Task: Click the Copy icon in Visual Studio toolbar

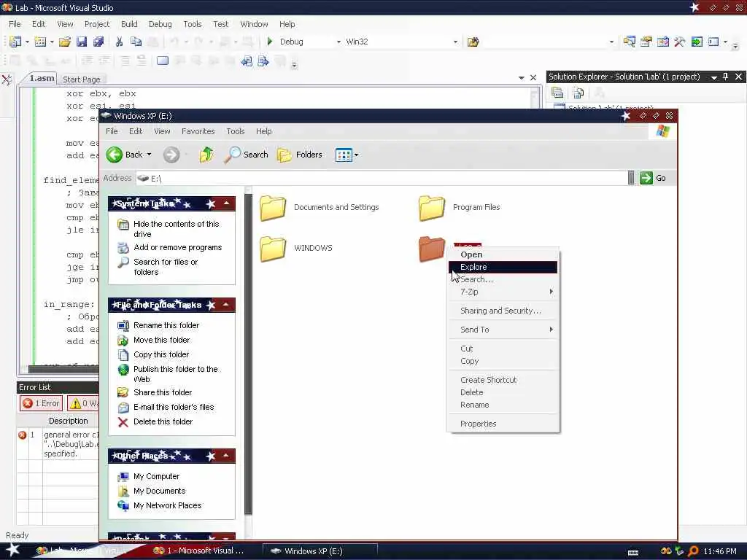Action: click(x=136, y=42)
